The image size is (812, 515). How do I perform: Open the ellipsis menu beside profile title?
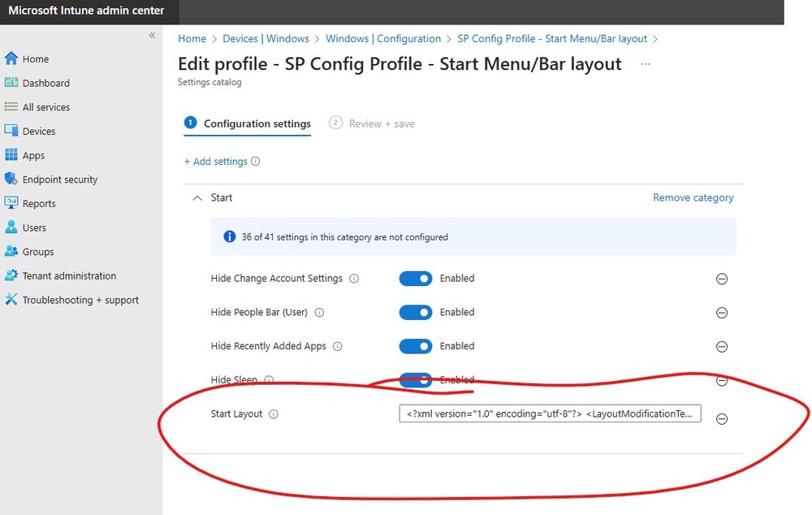646,63
